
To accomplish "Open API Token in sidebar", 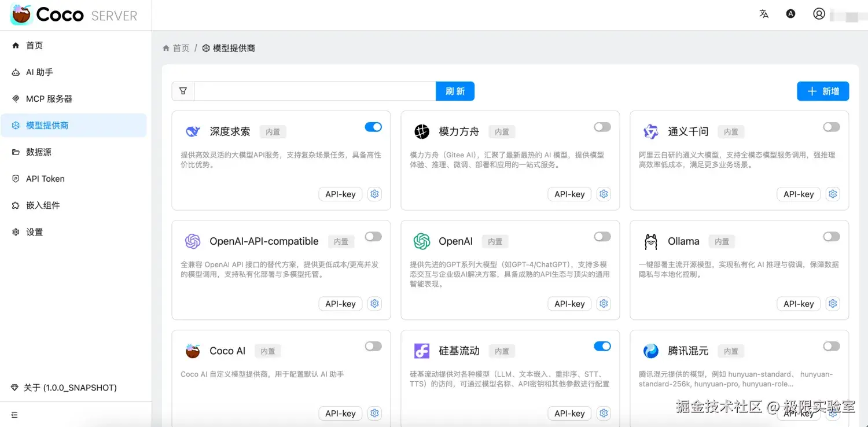I will 73,179.
